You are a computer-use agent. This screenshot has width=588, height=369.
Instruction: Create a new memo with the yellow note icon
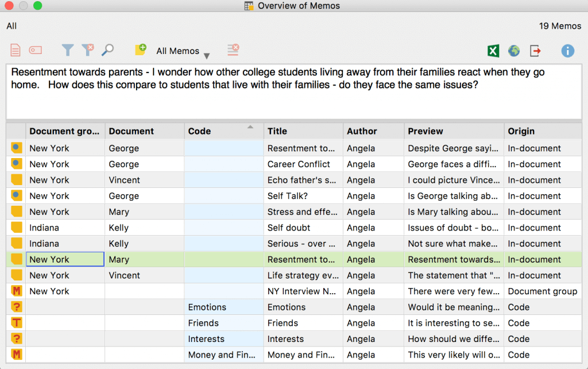click(x=141, y=50)
